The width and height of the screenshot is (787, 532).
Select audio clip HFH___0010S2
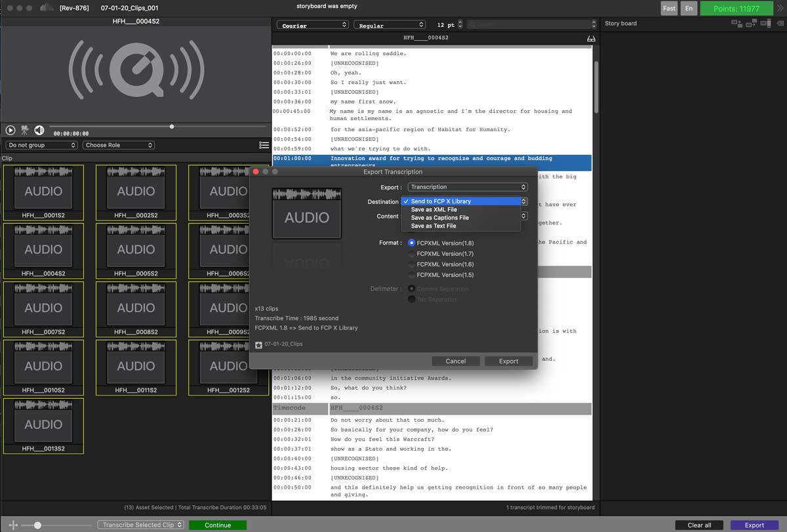pos(43,367)
